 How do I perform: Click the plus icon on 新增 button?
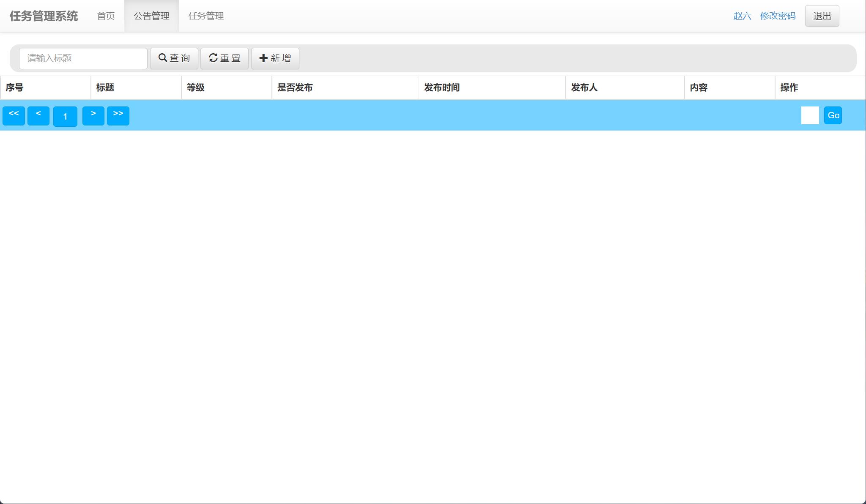pyautogui.click(x=263, y=58)
